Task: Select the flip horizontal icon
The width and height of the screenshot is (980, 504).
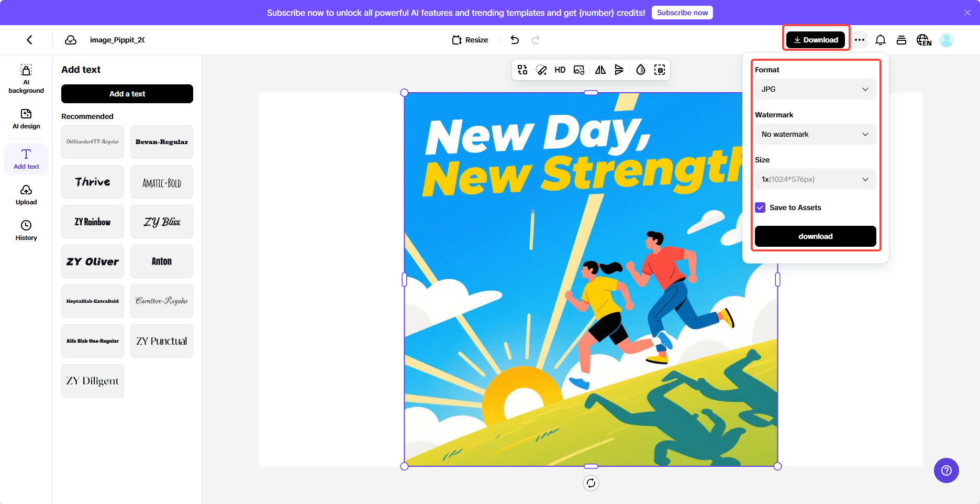Action: (x=600, y=70)
